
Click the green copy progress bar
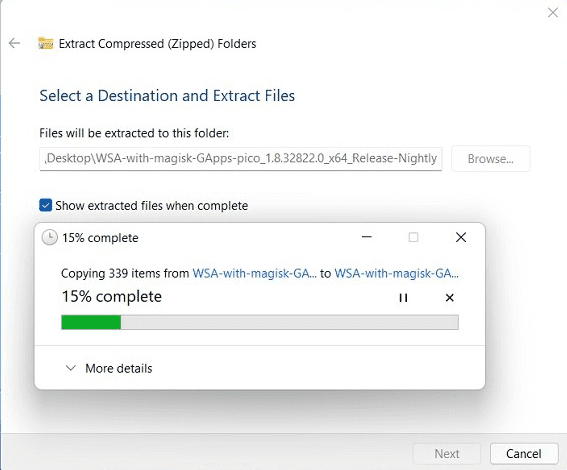(x=260, y=322)
